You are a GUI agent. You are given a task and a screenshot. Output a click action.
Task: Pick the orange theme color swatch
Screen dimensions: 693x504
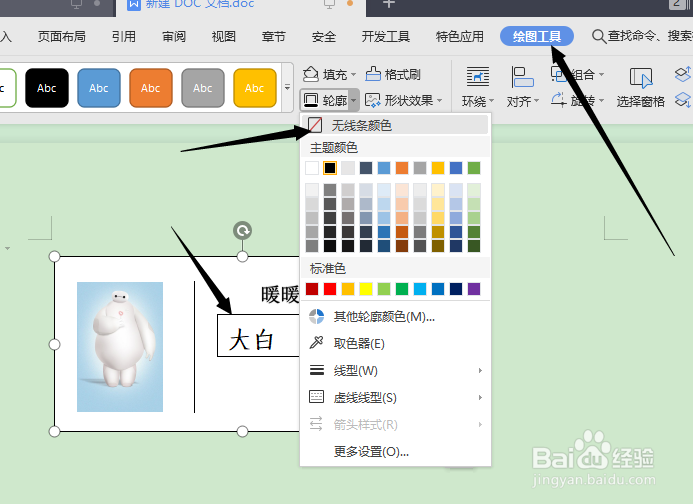coord(402,168)
